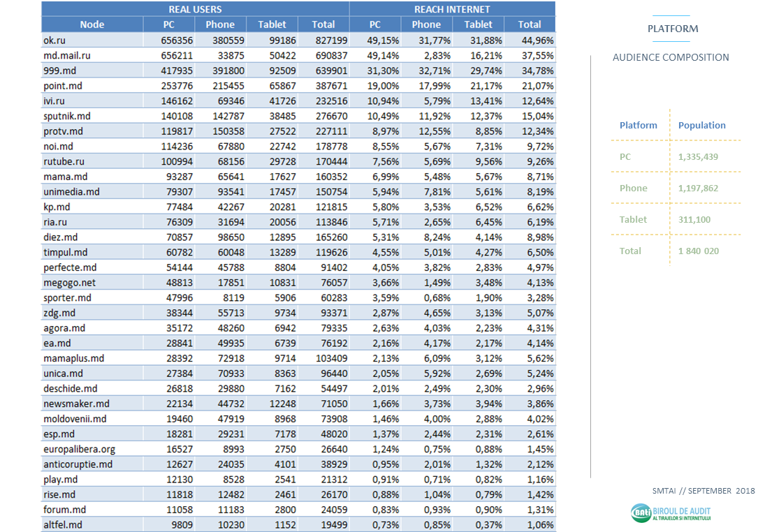Viewport: 758px width, 532px height.
Task: Click the sputnik.md node entry
Action: 66,116
